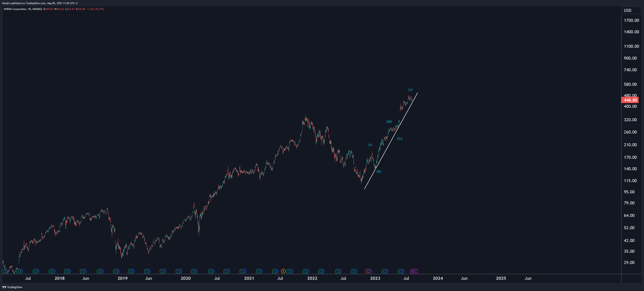The height and width of the screenshot is (291, 644).
Task: Select the (i) wave label
Action: tap(370, 145)
